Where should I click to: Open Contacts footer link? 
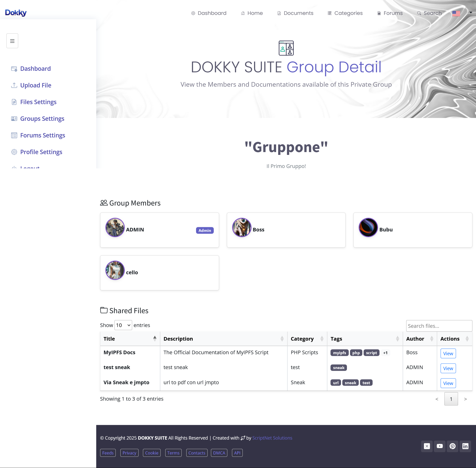[197, 453]
